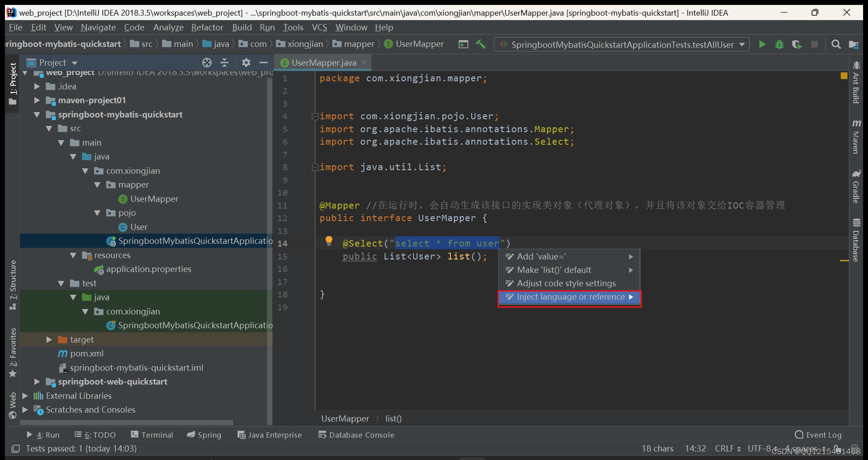Click the 14:32 caret position indicator
868x460 pixels.
[x=695, y=448]
